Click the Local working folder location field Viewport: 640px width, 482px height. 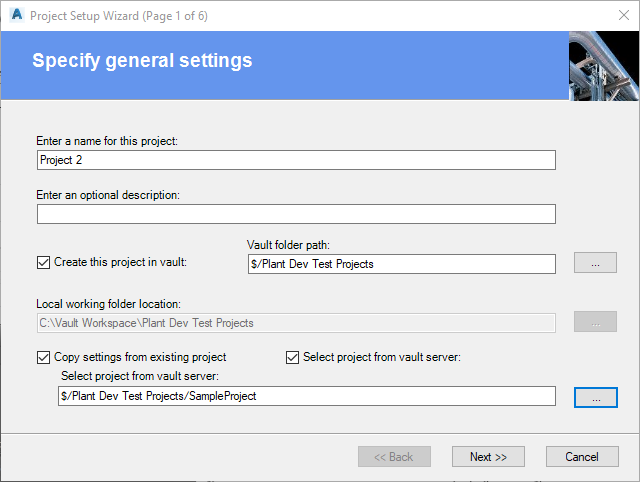(296, 322)
